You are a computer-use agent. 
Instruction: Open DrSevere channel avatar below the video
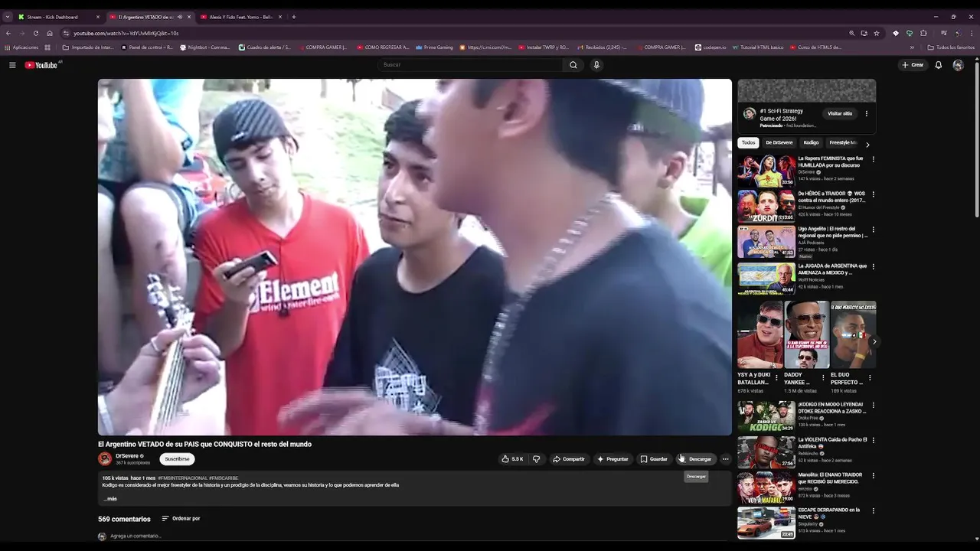(105, 459)
